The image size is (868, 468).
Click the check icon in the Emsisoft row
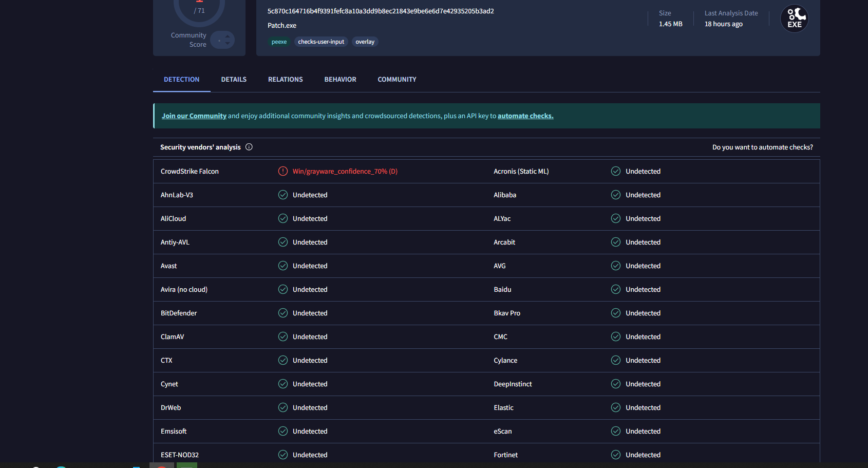tap(283, 431)
